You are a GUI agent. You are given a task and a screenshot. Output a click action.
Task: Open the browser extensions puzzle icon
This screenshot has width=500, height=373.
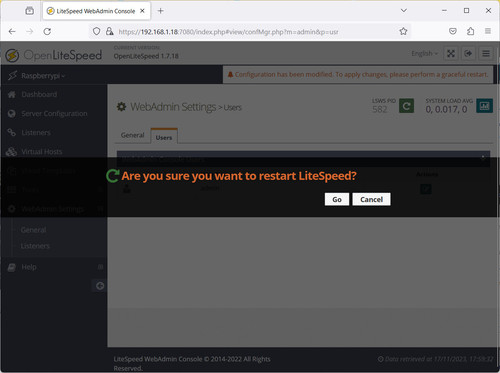point(470,31)
